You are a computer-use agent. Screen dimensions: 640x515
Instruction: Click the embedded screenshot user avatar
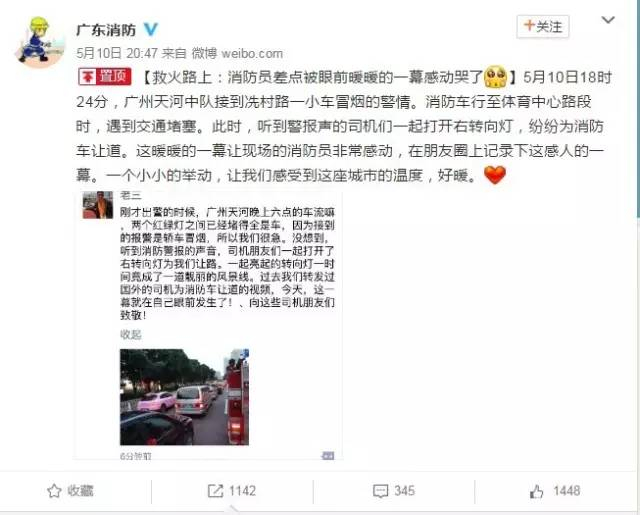[x=98, y=205]
